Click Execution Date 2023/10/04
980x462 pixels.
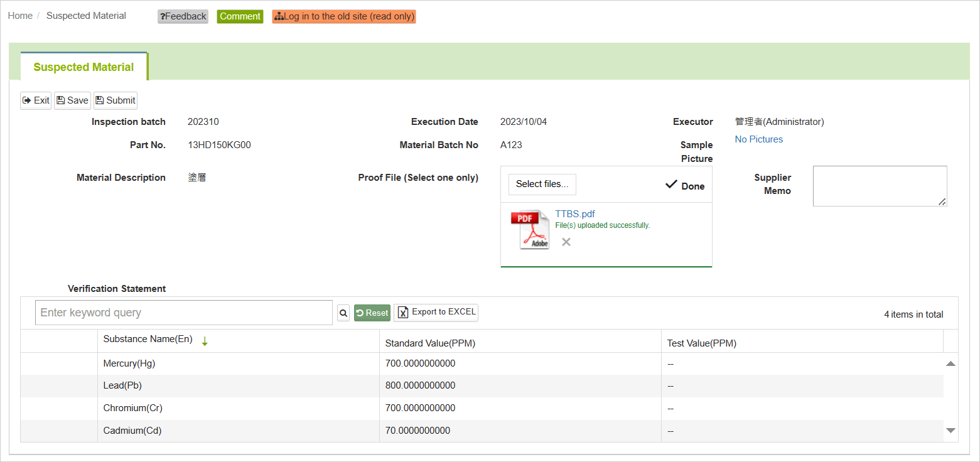click(x=524, y=122)
